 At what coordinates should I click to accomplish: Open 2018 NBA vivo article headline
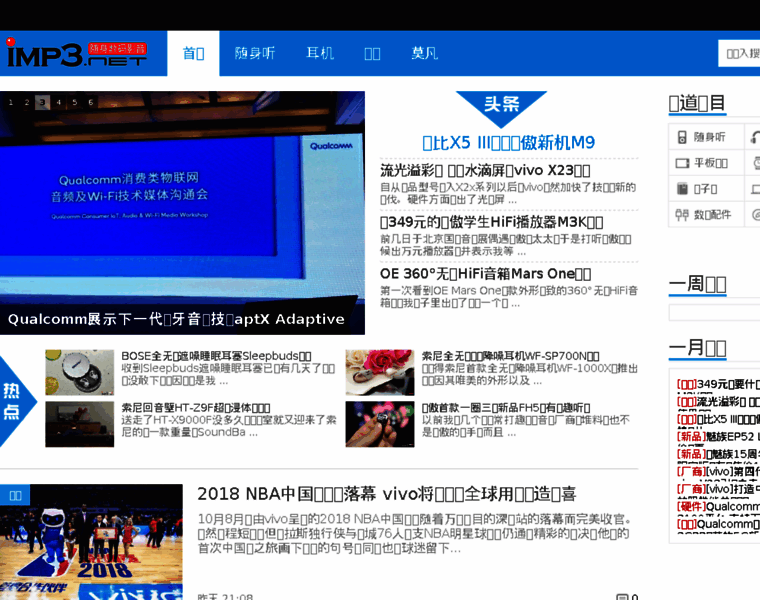[387, 494]
